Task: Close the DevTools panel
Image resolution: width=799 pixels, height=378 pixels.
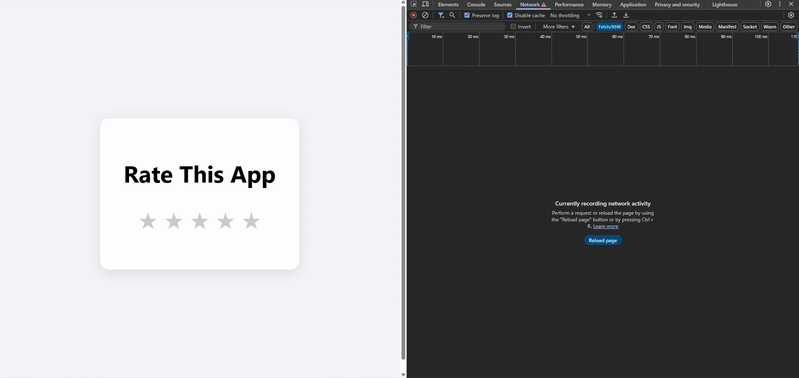Action: 791,4
